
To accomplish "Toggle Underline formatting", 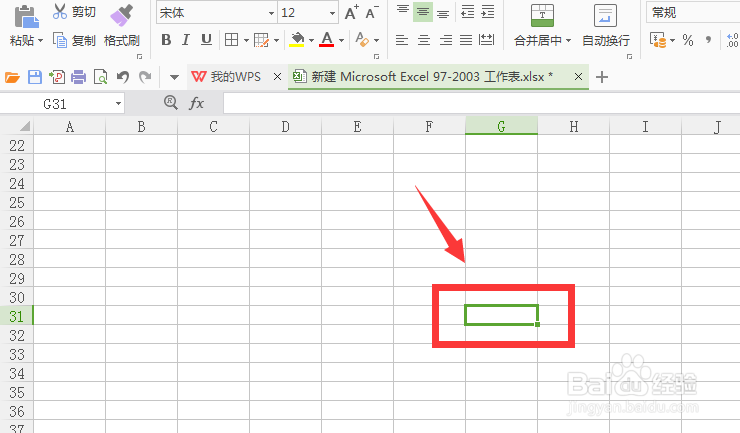I will click(x=206, y=40).
